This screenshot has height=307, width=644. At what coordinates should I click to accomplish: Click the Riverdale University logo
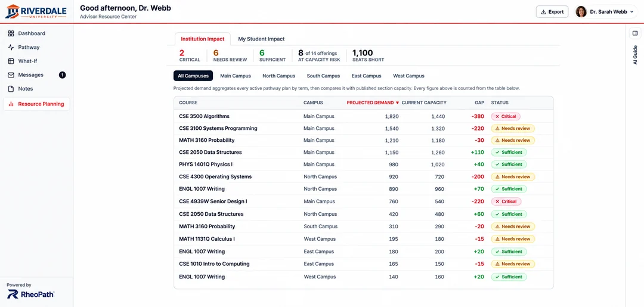[x=36, y=11]
